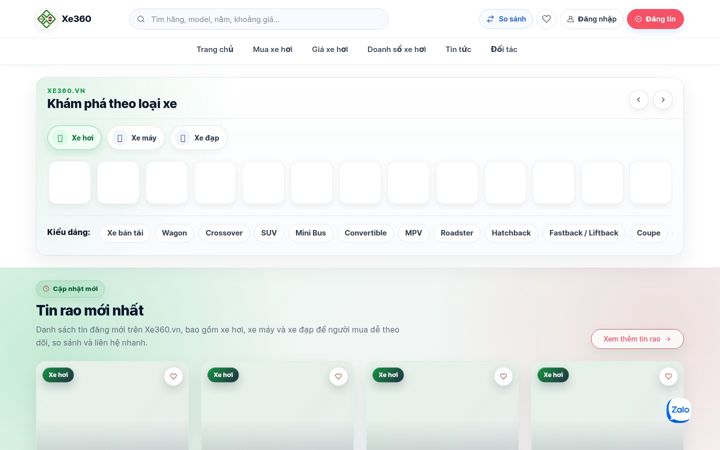Filter by Xe bán tải body style

[125, 233]
